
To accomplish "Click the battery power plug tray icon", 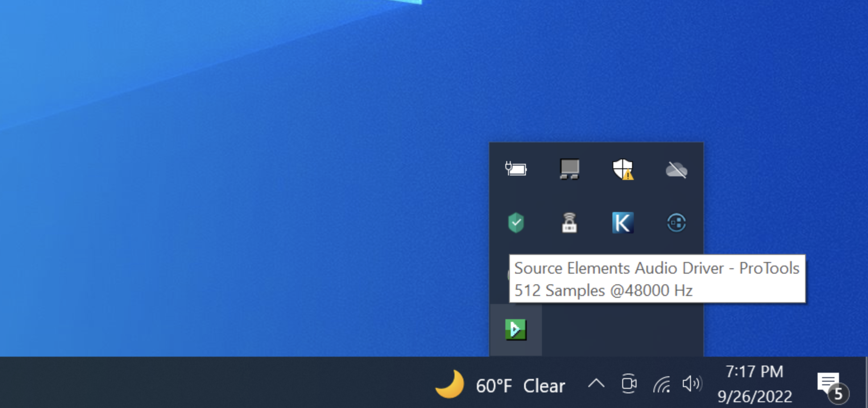I will (x=516, y=169).
